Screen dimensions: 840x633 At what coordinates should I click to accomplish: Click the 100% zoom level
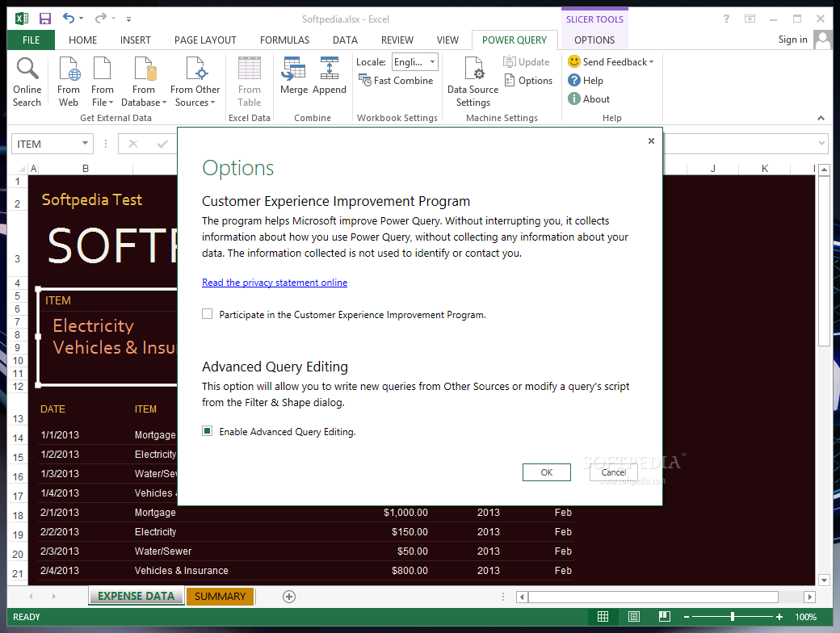(x=805, y=617)
